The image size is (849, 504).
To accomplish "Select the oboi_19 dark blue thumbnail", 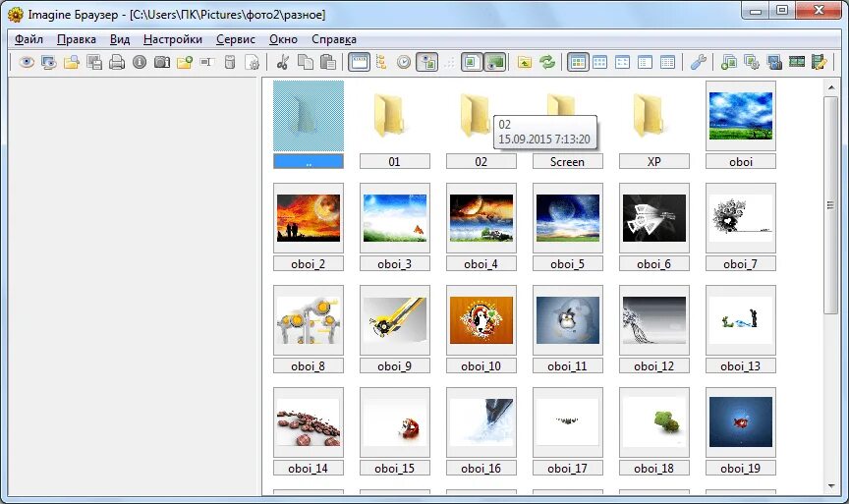I will 741,422.
